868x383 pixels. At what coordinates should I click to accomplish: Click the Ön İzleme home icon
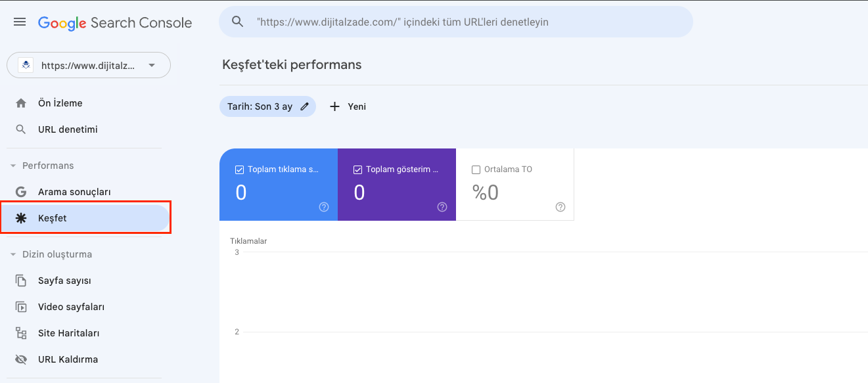point(21,103)
